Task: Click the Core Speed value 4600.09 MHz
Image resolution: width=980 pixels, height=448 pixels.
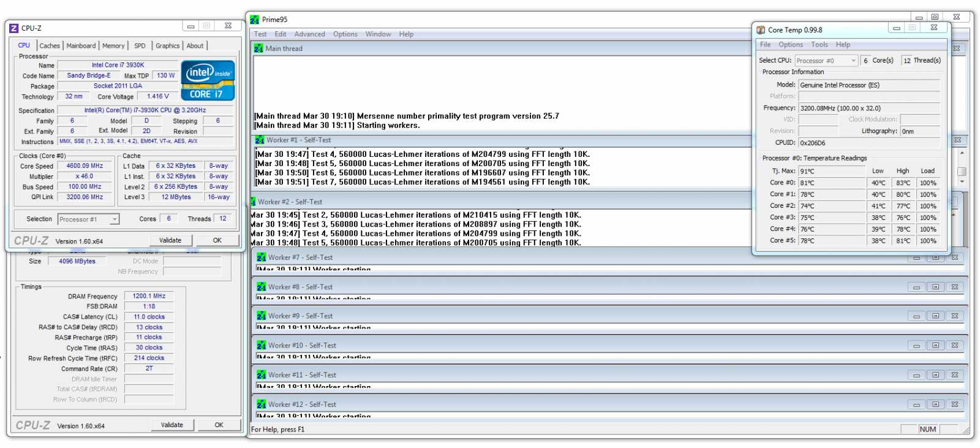Action: pos(85,166)
